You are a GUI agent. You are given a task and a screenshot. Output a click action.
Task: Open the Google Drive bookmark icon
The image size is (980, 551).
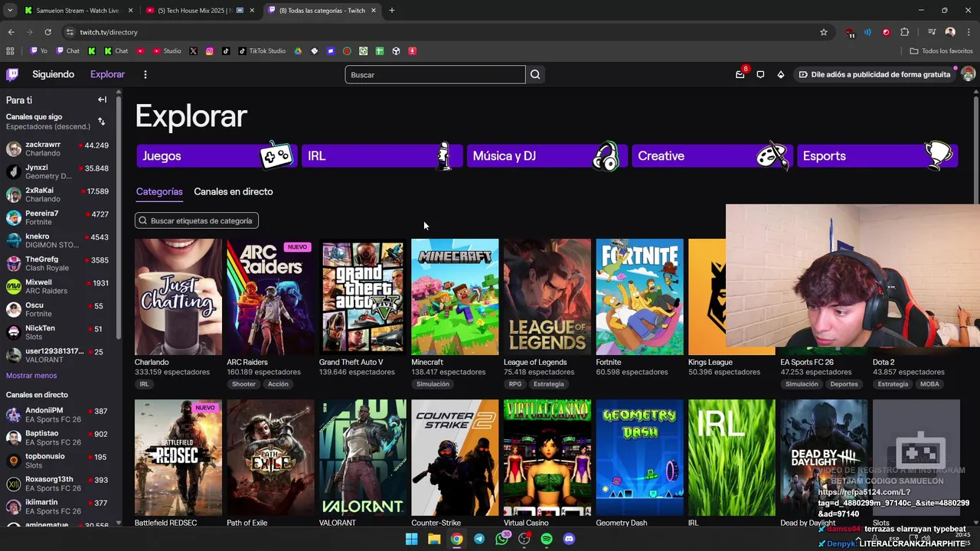(x=298, y=51)
